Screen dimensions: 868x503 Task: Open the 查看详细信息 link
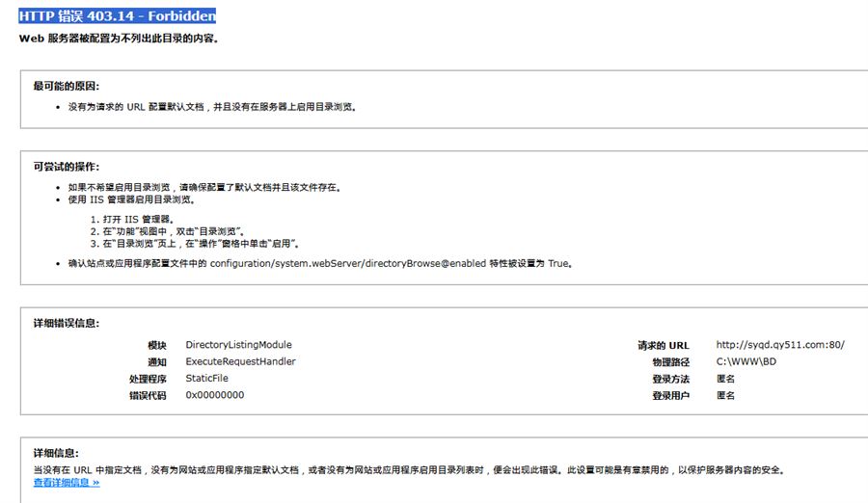67,483
